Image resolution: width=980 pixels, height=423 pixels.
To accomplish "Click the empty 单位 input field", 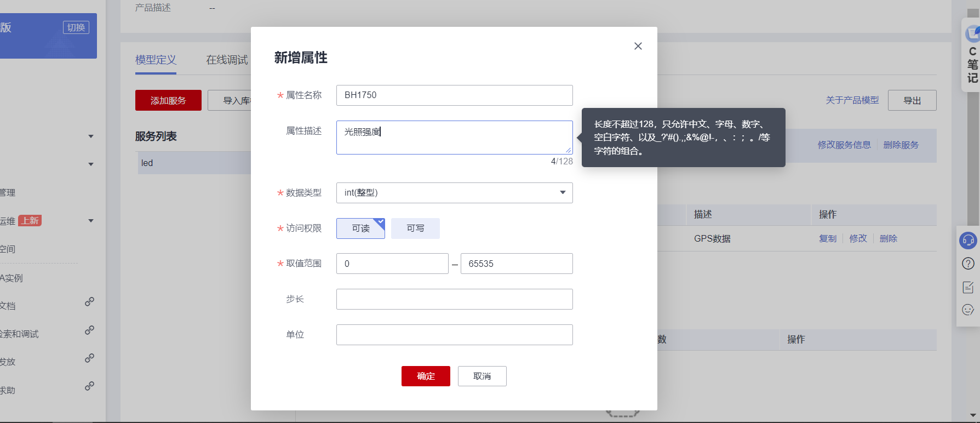I will pos(455,335).
